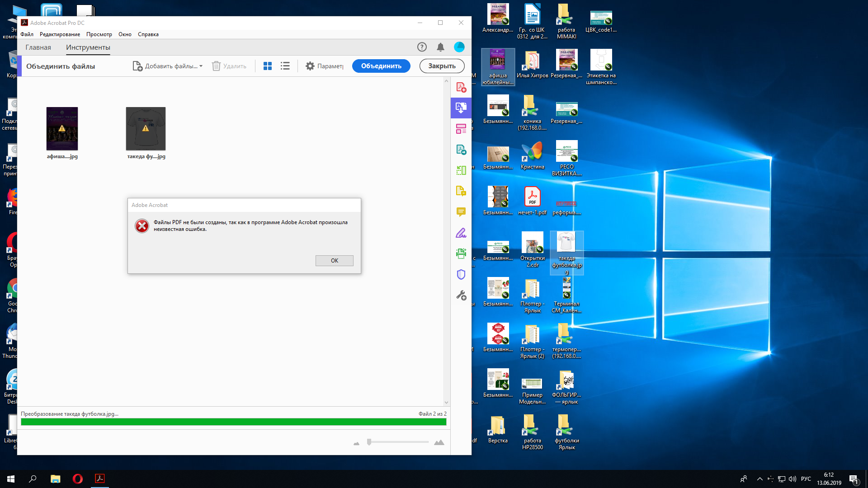
Task: Click the Добавить файлы file icon
Action: (x=137, y=66)
